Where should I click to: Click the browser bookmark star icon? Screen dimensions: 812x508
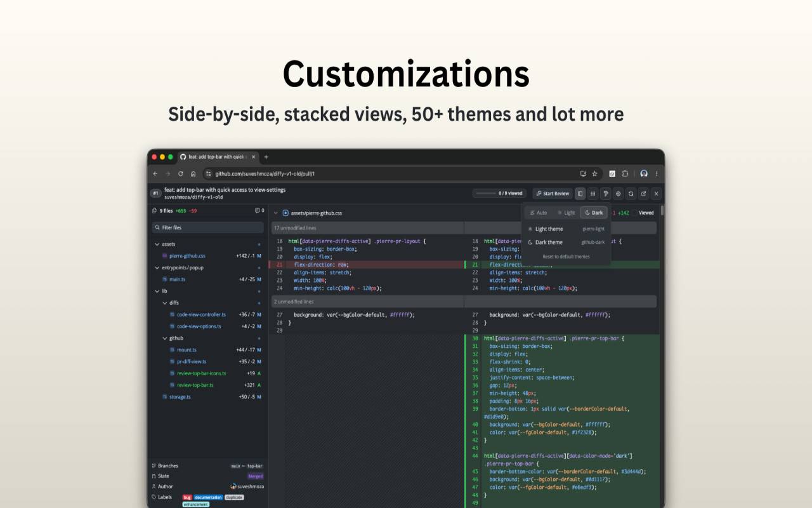coord(594,174)
